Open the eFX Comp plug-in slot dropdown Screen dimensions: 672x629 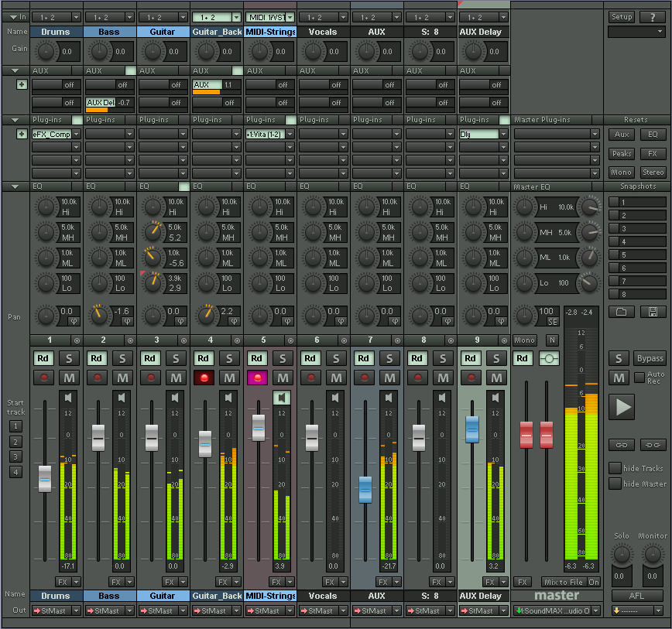[x=55, y=134]
